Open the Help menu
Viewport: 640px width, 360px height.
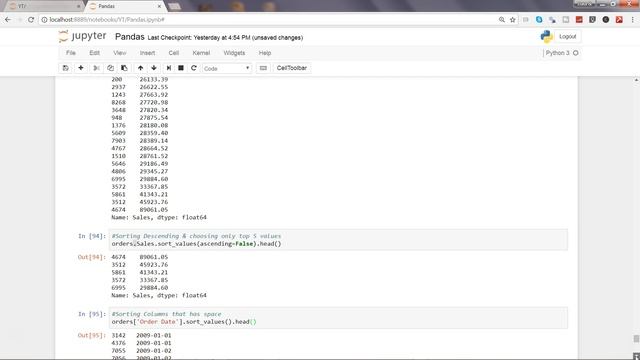[x=265, y=53]
